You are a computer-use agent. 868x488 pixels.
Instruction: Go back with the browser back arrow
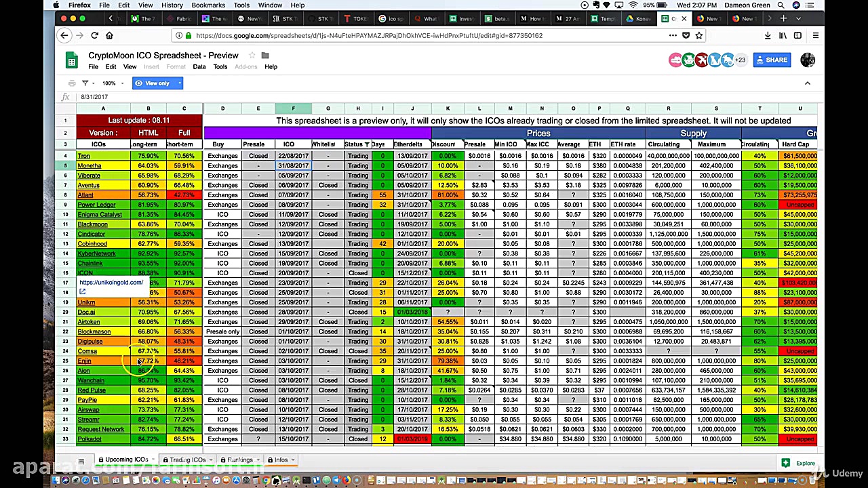tap(64, 35)
